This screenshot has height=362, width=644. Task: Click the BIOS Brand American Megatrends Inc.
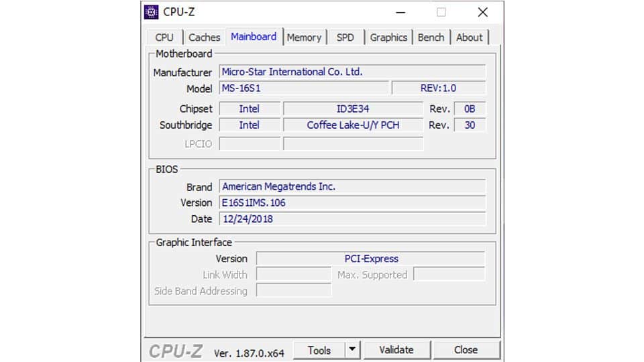(352, 186)
